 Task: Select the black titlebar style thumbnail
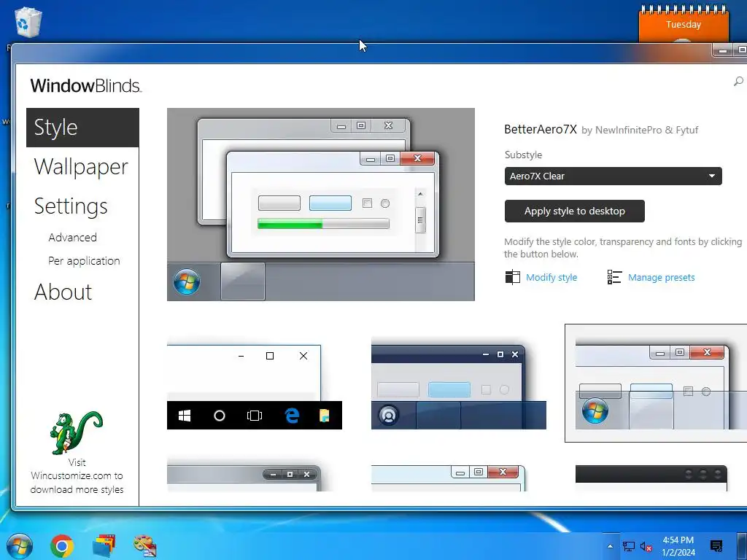tap(651, 478)
